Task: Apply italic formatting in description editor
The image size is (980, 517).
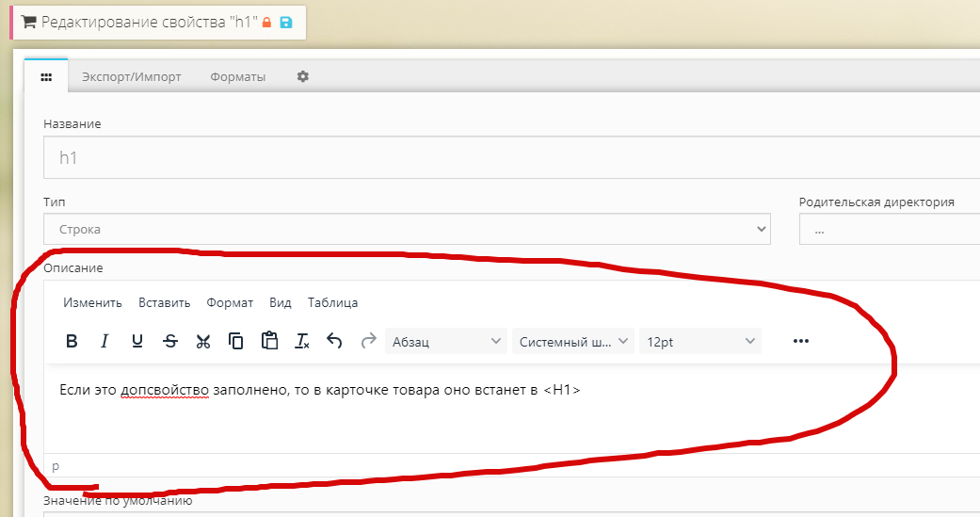Action: [104, 341]
